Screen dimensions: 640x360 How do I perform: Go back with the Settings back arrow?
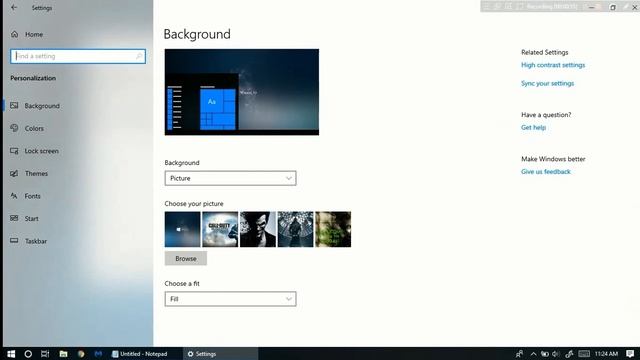pyautogui.click(x=14, y=7)
